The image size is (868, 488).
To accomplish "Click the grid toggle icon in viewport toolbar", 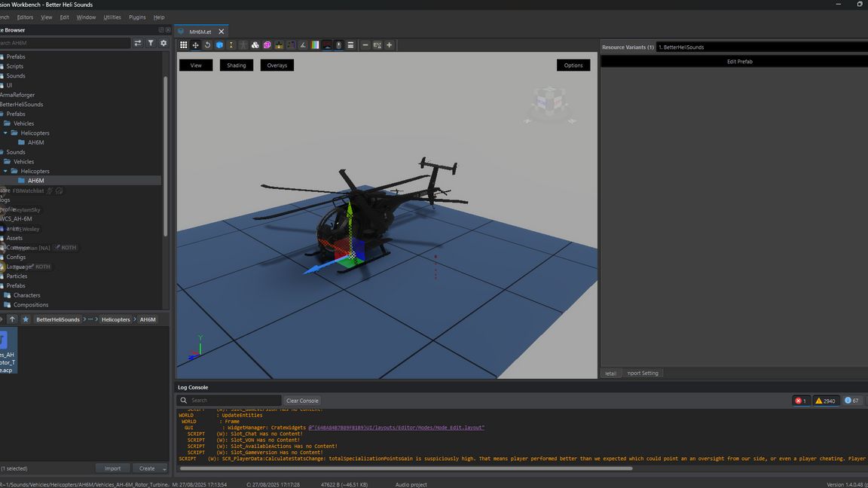I will [x=183, y=45].
